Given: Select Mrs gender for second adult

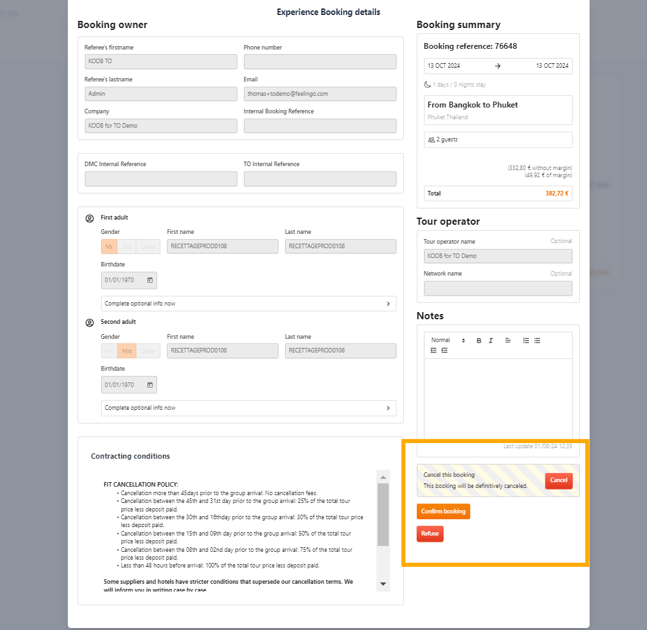Looking at the screenshot, I should (128, 351).
